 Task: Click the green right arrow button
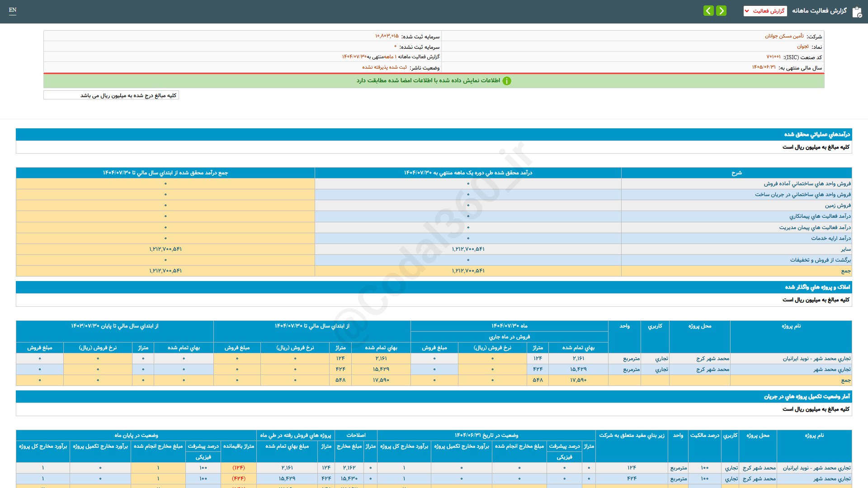click(722, 11)
